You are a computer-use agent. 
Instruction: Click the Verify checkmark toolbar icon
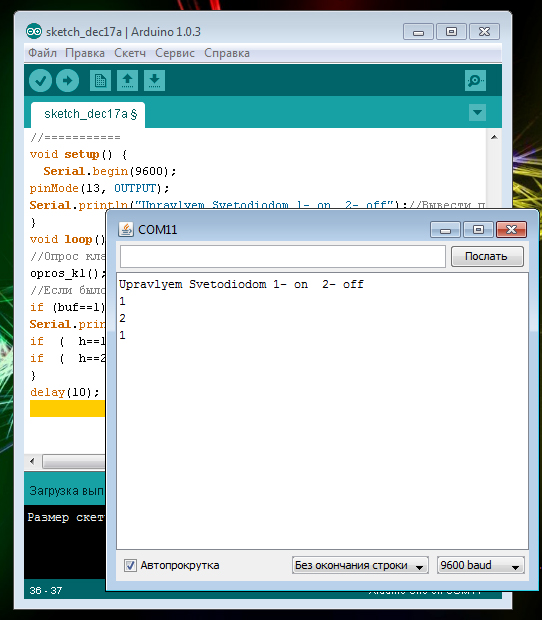pyautogui.click(x=40, y=81)
